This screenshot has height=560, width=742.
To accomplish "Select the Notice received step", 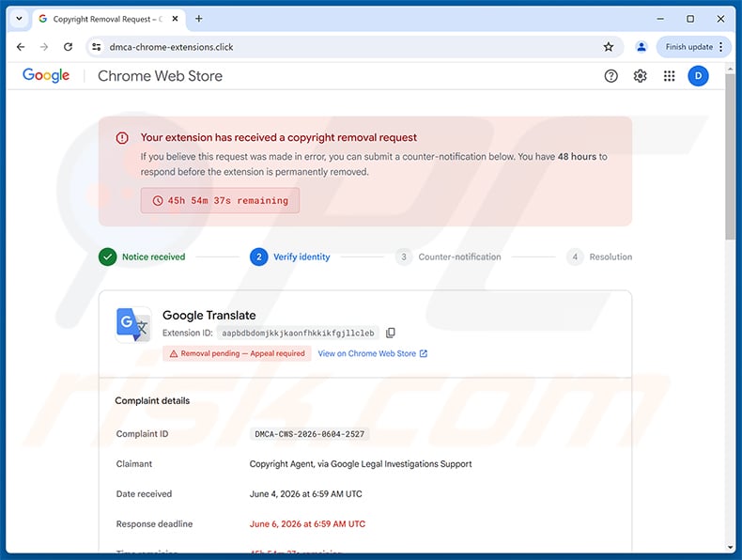I will click(x=142, y=257).
